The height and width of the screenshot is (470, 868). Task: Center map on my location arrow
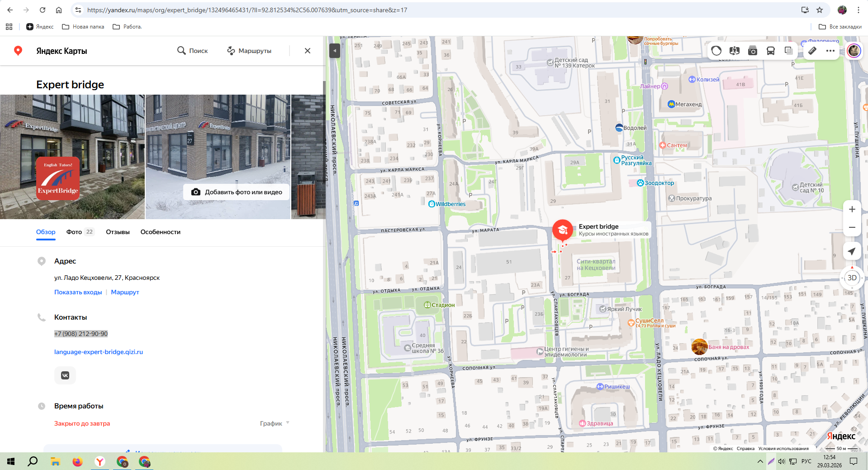pos(852,251)
